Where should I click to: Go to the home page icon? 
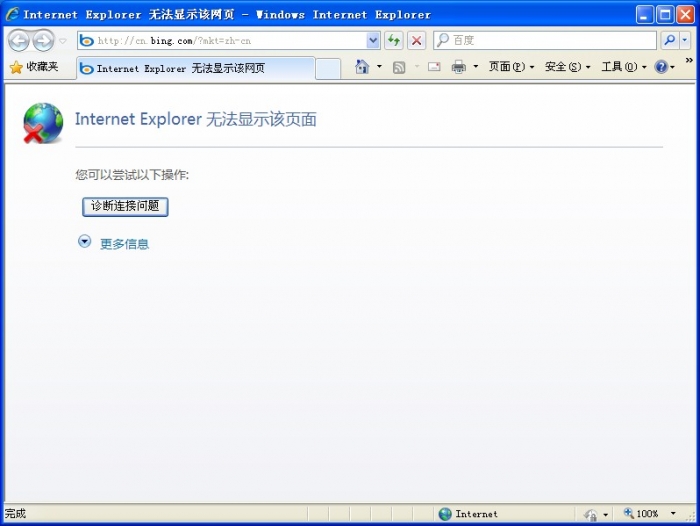tap(362, 67)
